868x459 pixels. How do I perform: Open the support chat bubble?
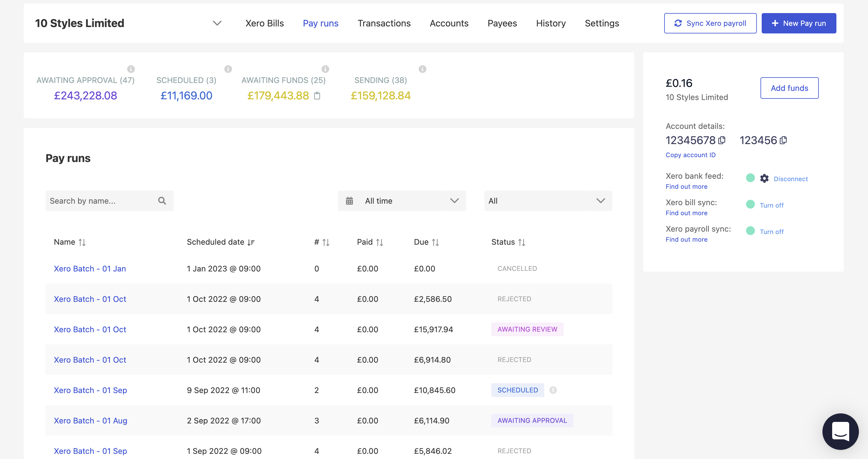click(840, 432)
